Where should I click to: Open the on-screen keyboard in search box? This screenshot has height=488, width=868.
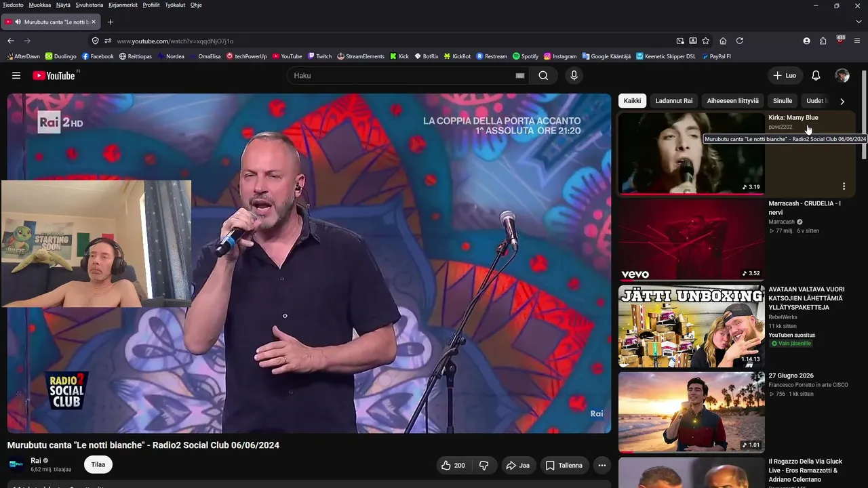pos(520,76)
